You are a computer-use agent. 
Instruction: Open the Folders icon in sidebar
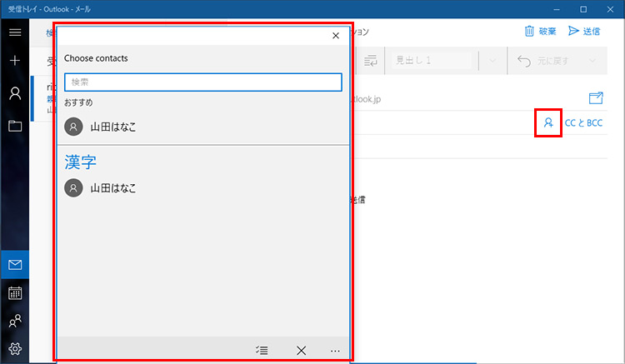[x=14, y=126]
